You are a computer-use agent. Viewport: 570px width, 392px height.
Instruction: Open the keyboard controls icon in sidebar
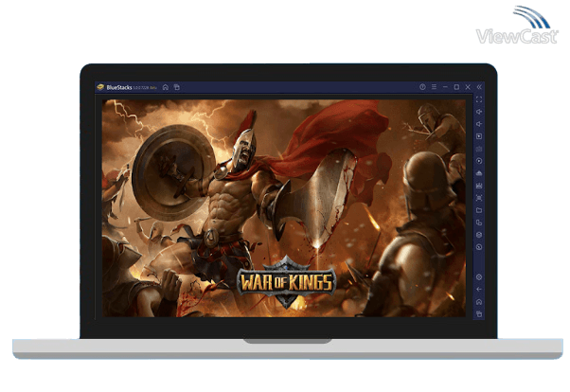click(x=479, y=149)
